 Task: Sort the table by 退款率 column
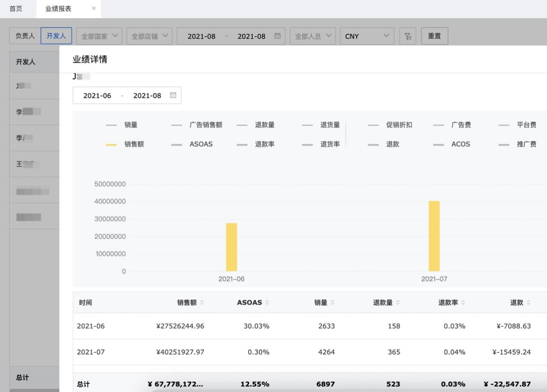[463, 302]
